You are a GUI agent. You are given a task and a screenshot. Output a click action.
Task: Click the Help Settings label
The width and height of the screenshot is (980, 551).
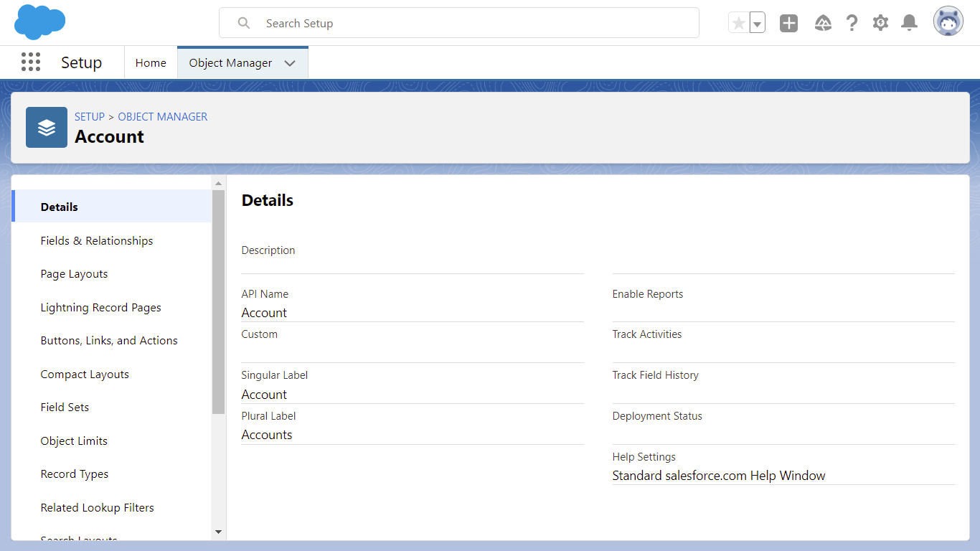644,457
